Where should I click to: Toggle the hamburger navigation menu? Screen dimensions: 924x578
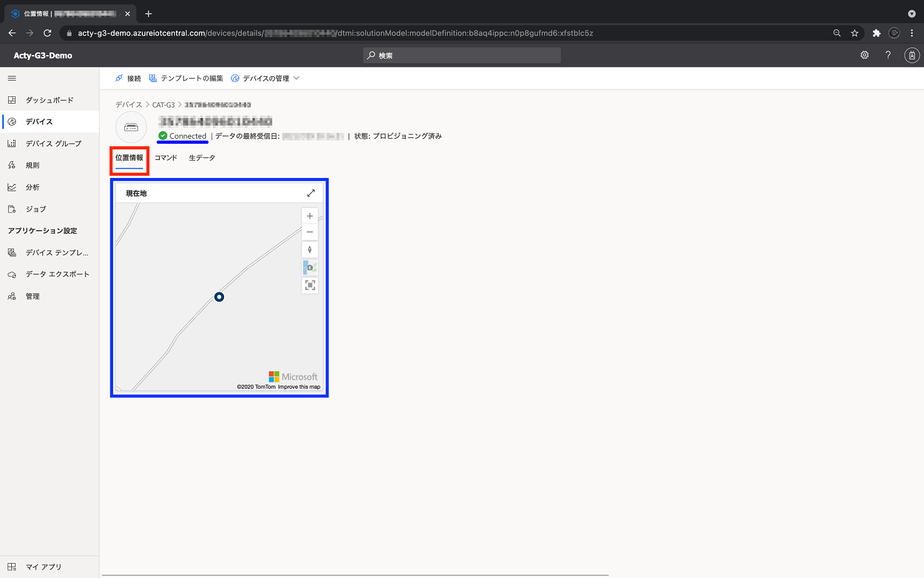point(12,78)
